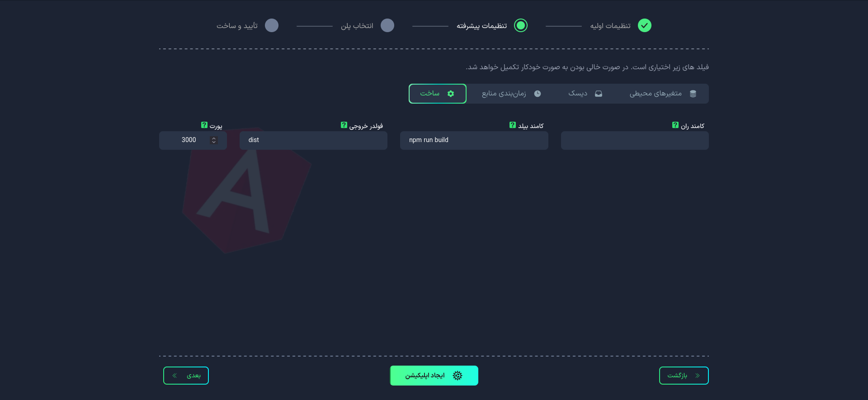Screen dimensions: 868x400
Task: Click the optional-fields note starting فیلد های زیر
Action: click(x=587, y=67)
